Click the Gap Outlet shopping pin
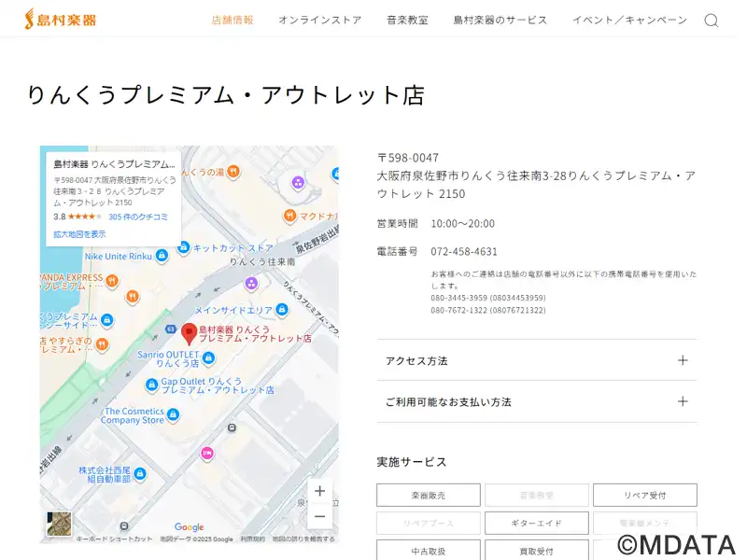The image size is (747, 560). (151, 385)
